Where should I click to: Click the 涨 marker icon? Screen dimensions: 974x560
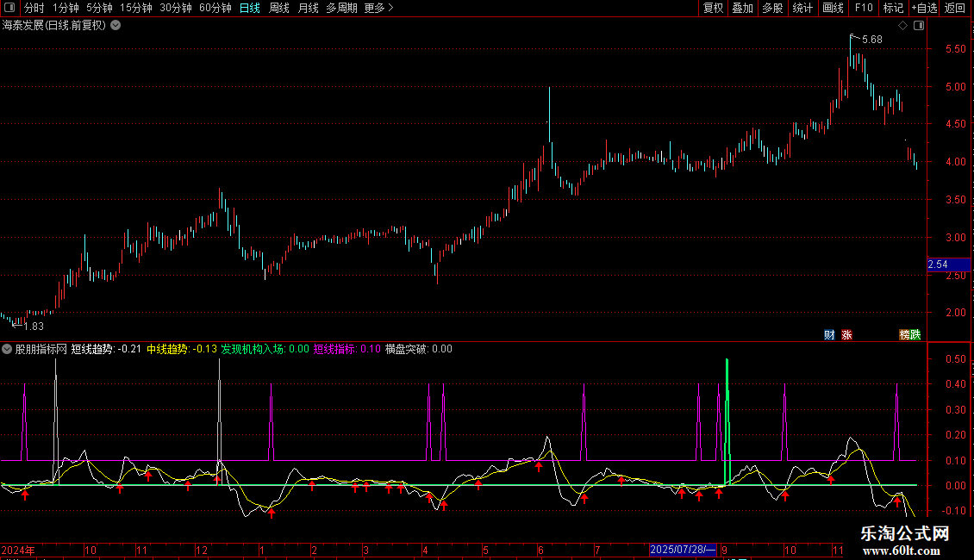(x=846, y=335)
